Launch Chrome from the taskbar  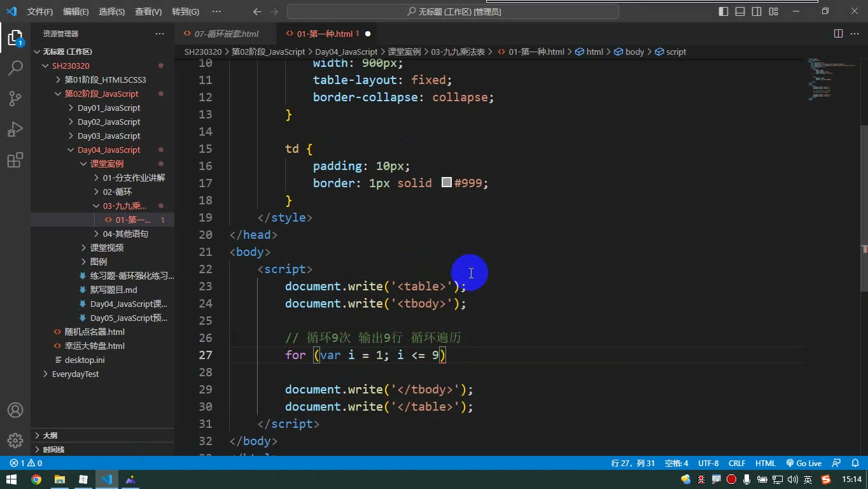click(36, 479)
